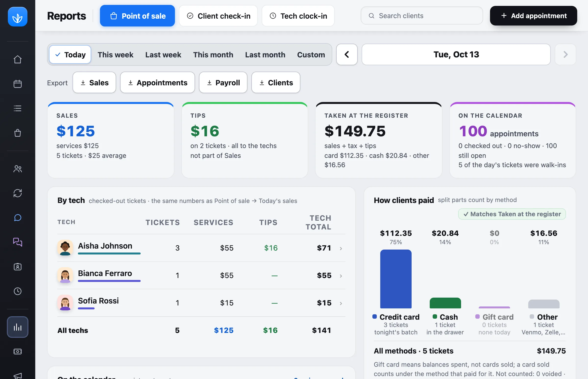
Task: Select the Reports bar chart icon
Action: [x=17, y=327]
